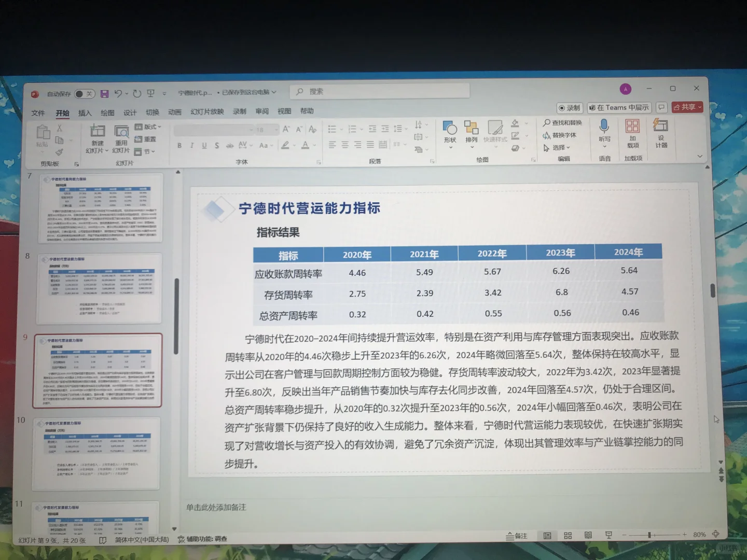Select slide 10 thumbnail
This screenshot has height=560, width=747.
(x=96, y=454)
